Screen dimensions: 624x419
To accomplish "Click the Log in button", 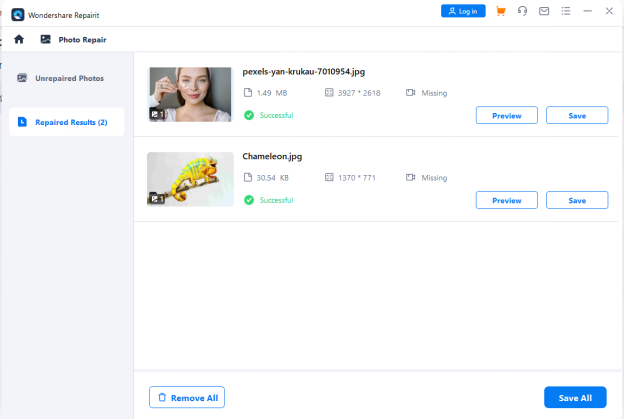I will pyautogui.click(x=463, y=11).
